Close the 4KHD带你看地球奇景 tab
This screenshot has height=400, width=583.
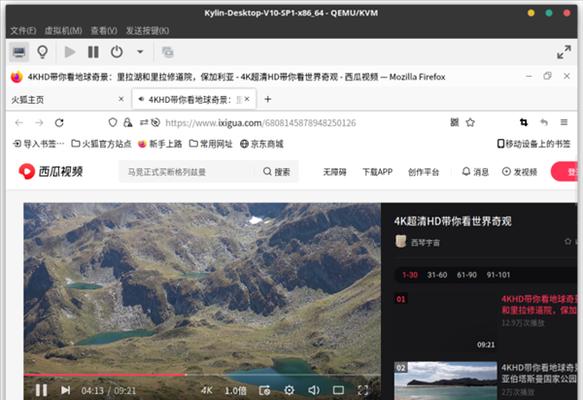click(x=247, y=99)
